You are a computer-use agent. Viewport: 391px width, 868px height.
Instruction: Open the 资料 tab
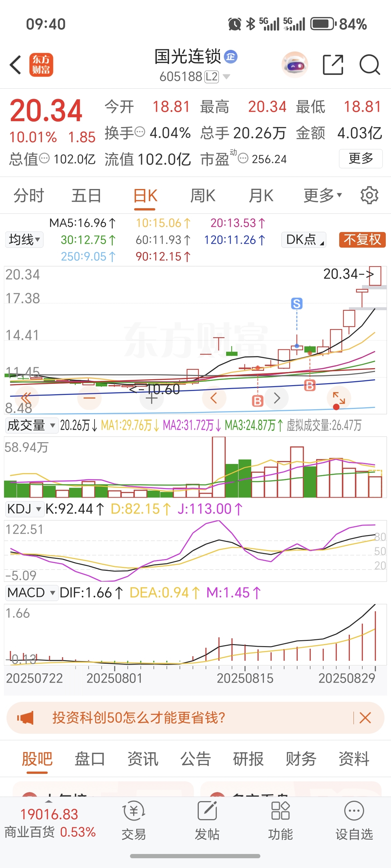click(354, 759)
